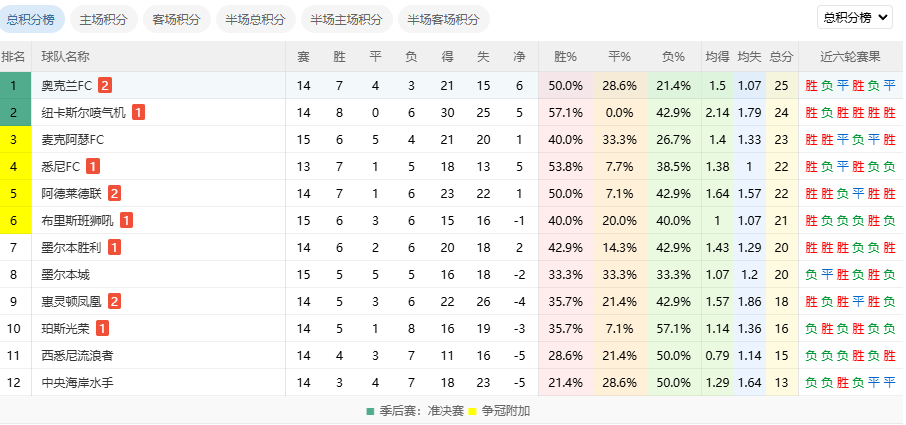The height and width of the screenshot is (425, 906).
Task: Click the red badge beside 奥克兰FC
Action: (x=105, y=86)
